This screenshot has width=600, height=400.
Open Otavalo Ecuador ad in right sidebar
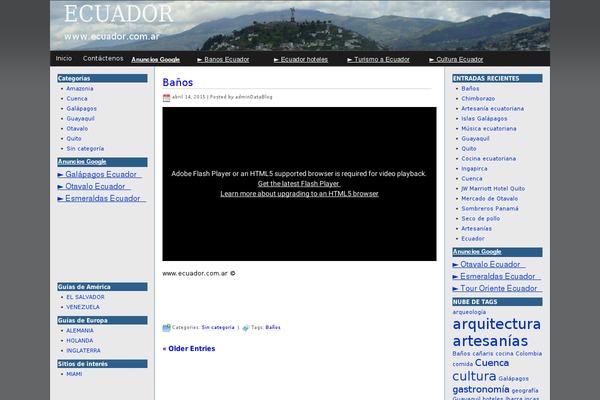pos(489,264)
